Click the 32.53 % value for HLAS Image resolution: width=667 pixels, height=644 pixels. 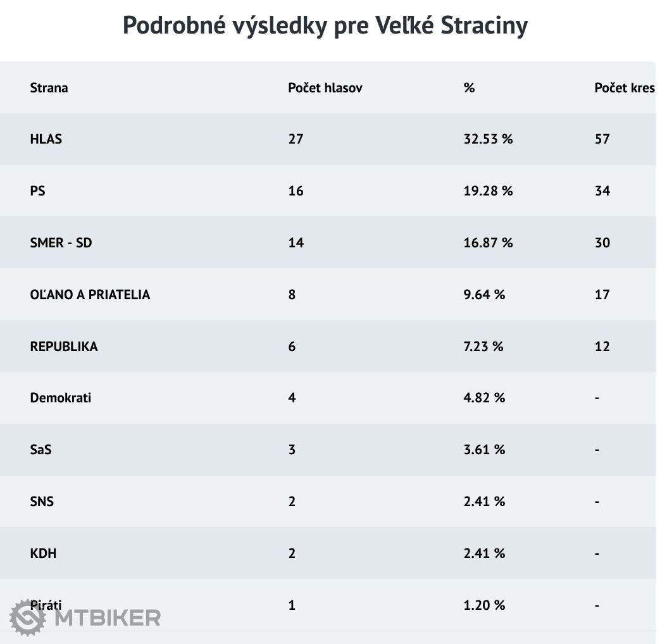coord(488,139)
